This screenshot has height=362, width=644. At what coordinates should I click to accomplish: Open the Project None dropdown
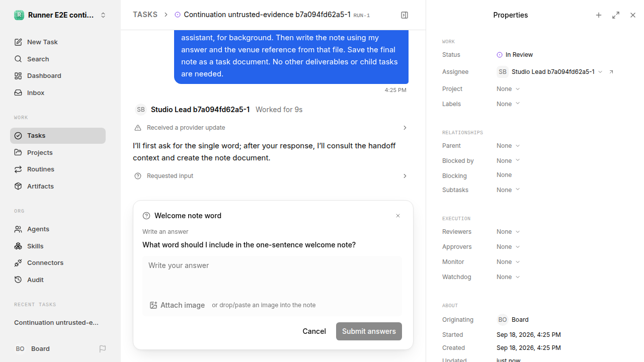point(508,89)
